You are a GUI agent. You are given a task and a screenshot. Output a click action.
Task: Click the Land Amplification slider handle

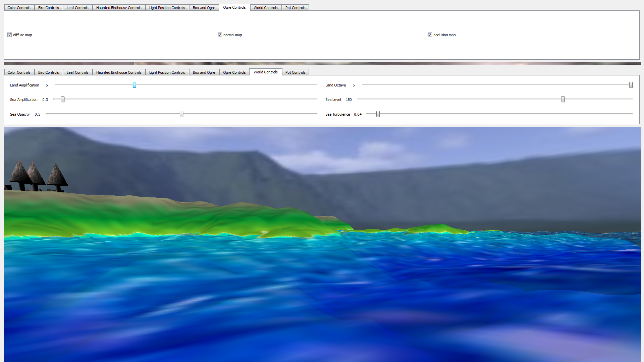tap(135, 85)
